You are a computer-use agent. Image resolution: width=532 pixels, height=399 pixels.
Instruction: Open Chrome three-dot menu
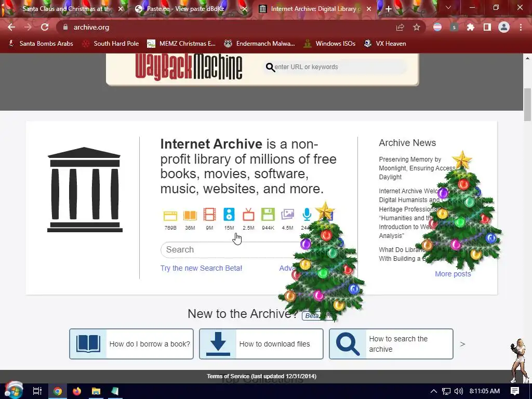521,27
